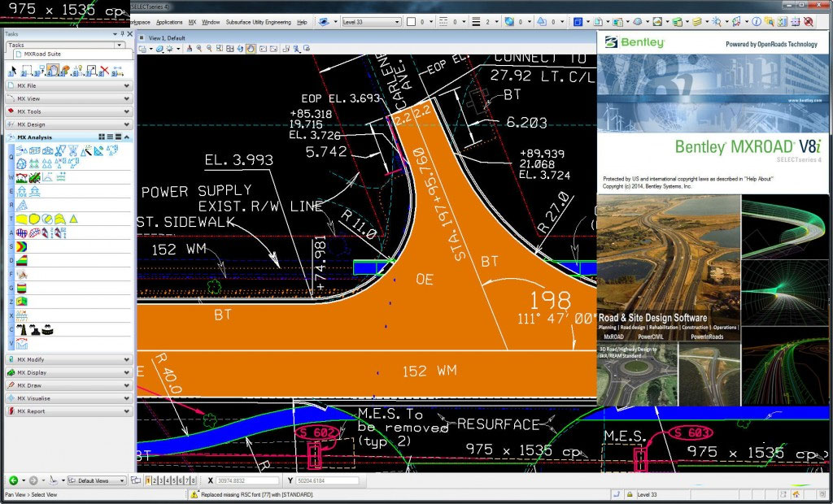Toggle view 8 button in view groups

coord(194,480)
